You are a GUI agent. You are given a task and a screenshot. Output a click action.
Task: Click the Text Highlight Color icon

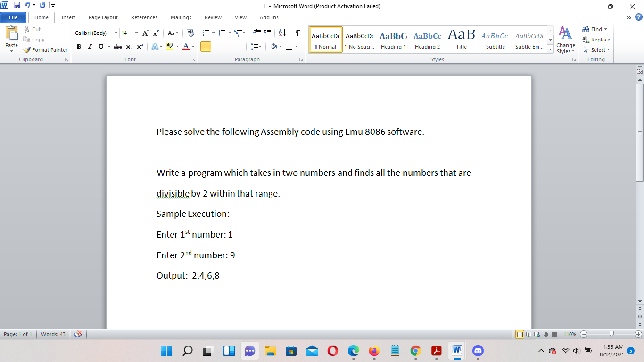tap(170, 47)
